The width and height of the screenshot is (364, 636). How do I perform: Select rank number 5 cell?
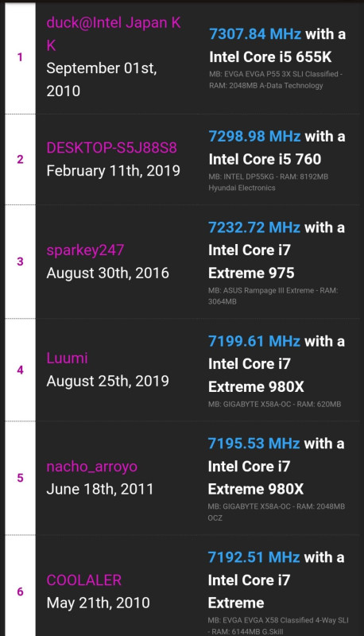click(x=20, y=478)
